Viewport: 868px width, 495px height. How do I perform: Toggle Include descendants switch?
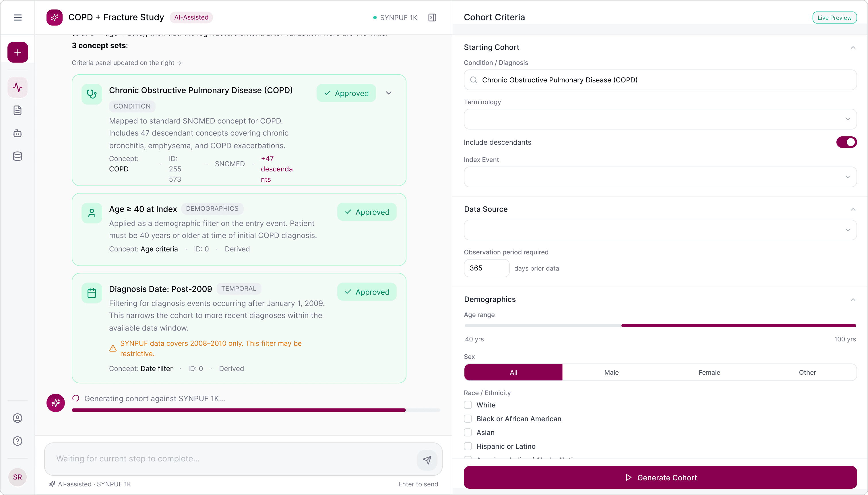846,142
